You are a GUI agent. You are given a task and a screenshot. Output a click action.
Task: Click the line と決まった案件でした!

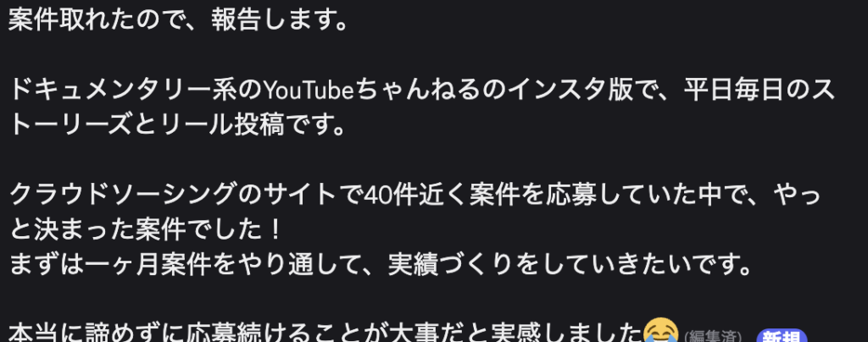(146, 230)
